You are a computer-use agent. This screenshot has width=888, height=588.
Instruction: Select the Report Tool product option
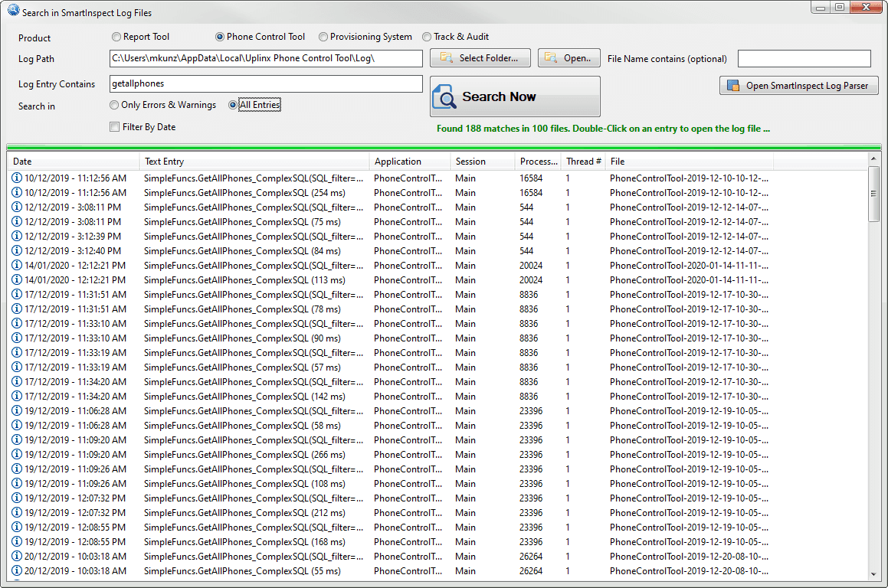coord(116,36)
